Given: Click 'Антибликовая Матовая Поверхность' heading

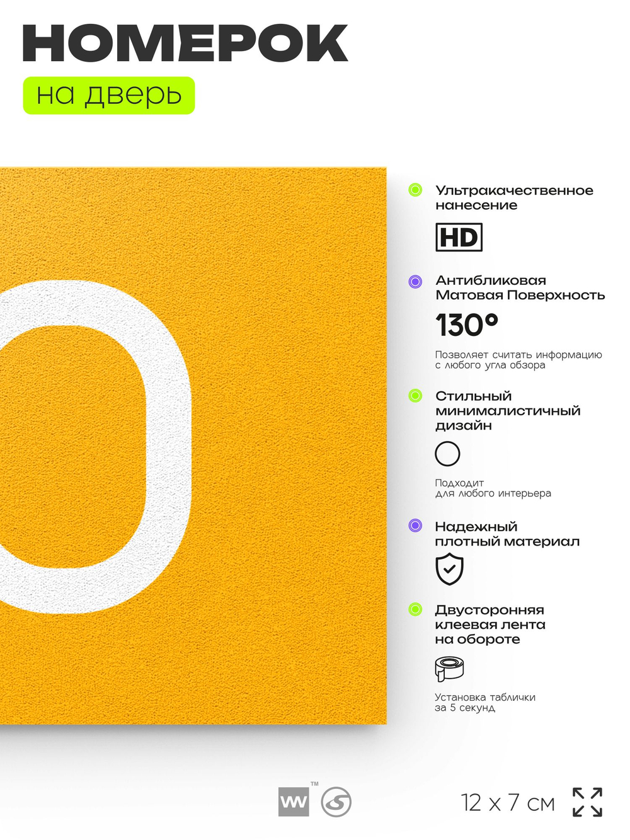Looking at the screenshot, I should coord(520,288).
